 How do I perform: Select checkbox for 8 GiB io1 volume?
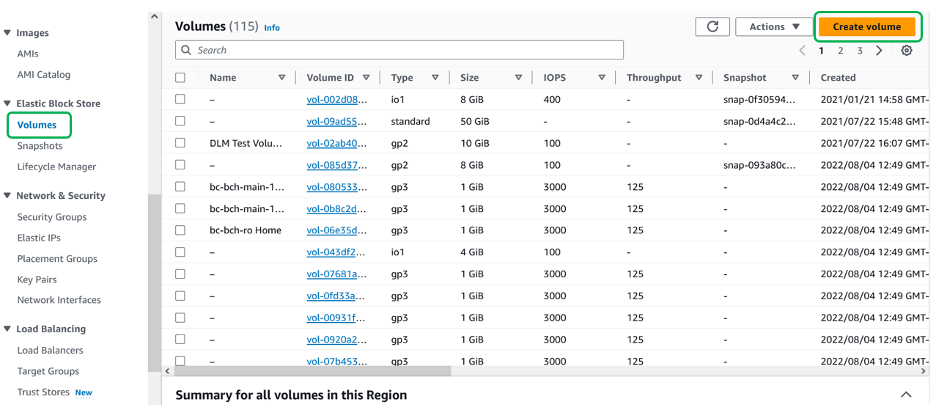point(180,99)
